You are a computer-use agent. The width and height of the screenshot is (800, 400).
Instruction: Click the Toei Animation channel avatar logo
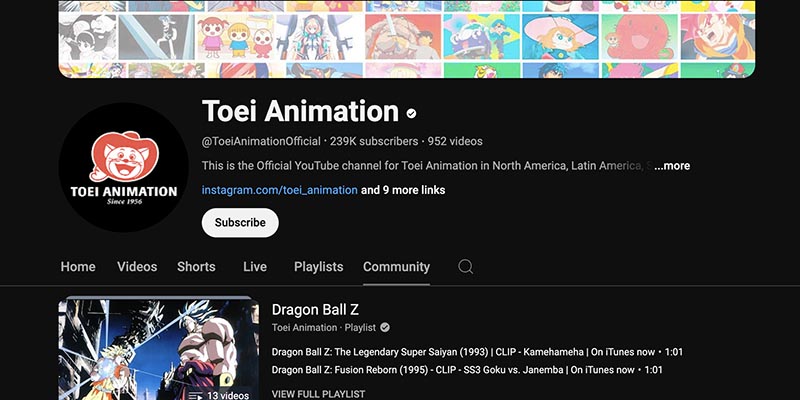pos(123,167)
